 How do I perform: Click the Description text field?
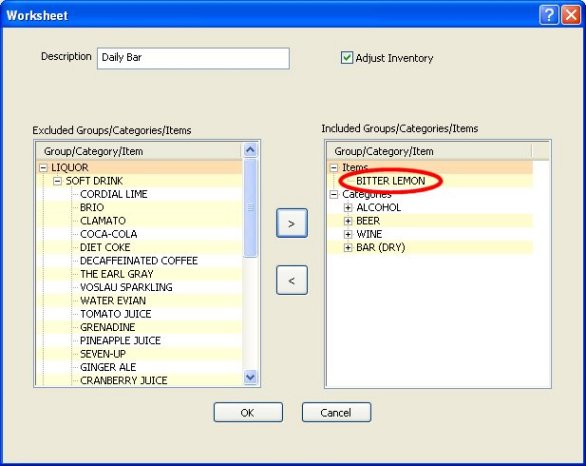click(193, 58)
